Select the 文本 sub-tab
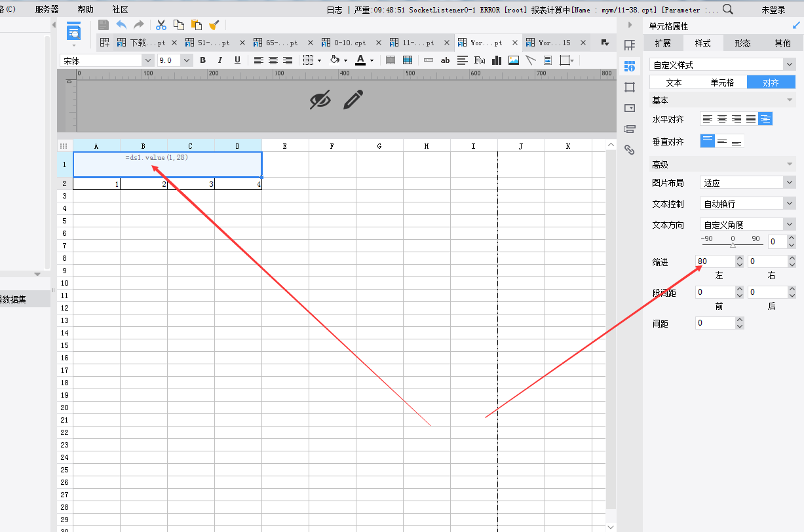The width and height of the screenshot is (804, 532). pyautogui.click(x=674, y=83)
